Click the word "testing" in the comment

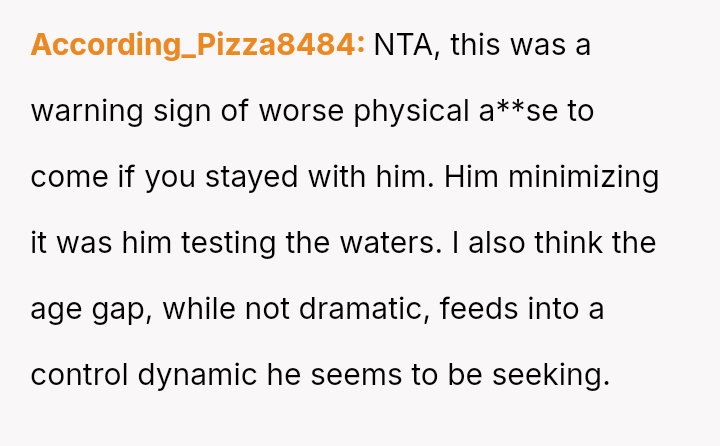[x=262, y=243]
